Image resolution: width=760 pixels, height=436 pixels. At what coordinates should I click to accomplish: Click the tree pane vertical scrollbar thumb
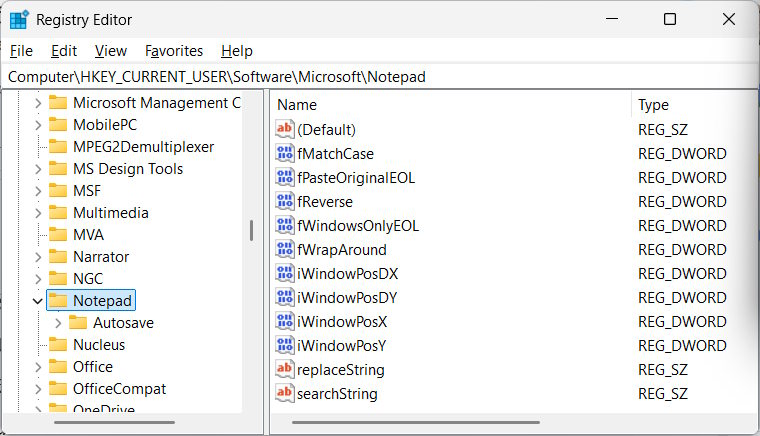click(252, 230)
